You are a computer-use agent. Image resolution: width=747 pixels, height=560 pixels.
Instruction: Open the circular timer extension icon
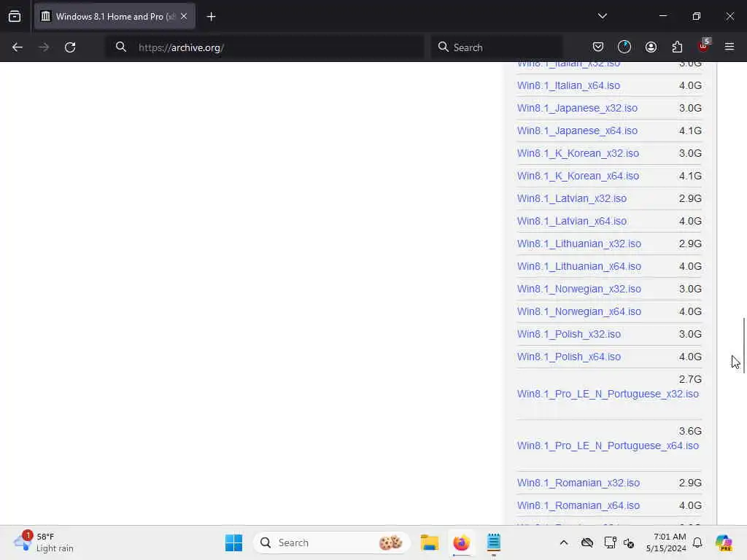[624, 47]
